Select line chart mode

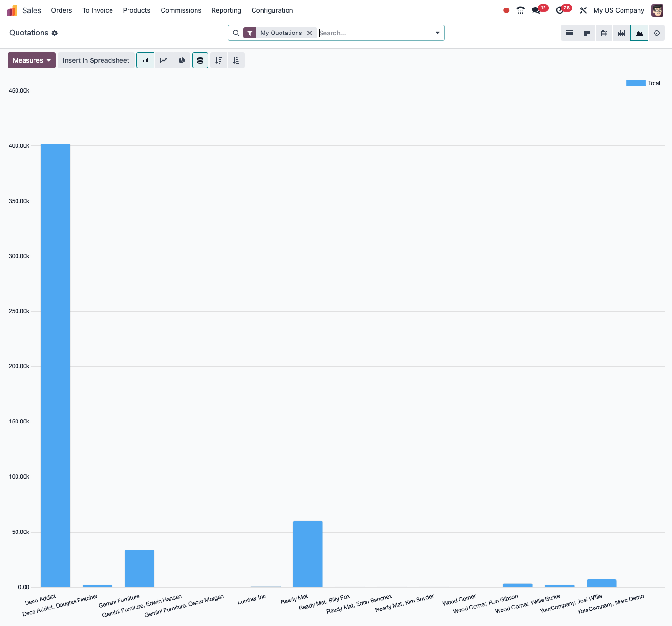pos(164,60)
